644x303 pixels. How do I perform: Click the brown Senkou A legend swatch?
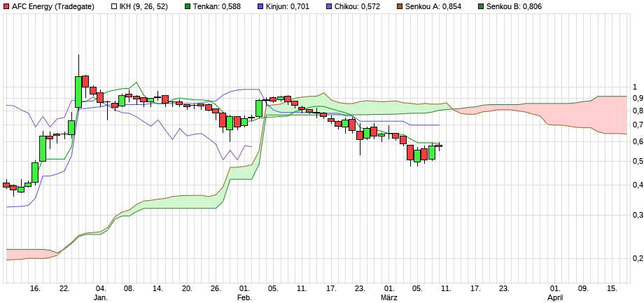400,6
